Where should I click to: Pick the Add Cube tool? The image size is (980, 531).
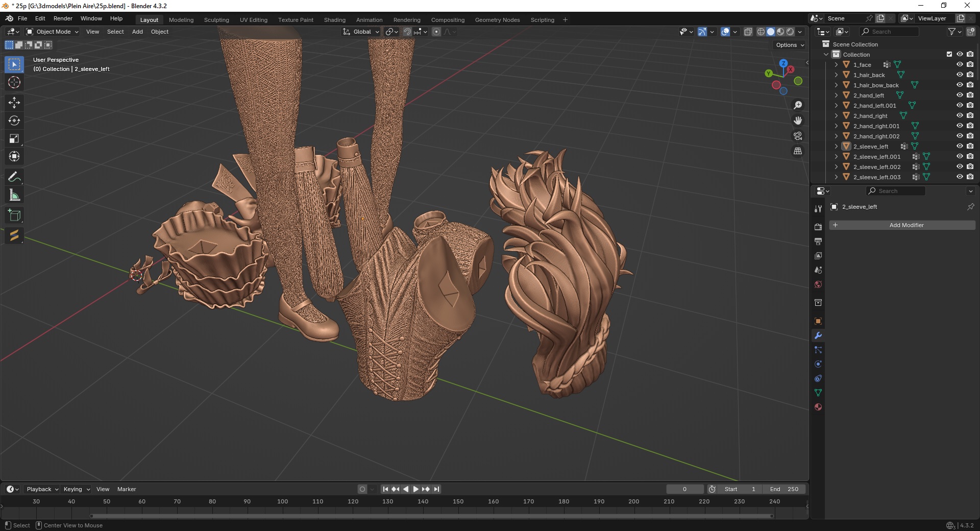click(14, 215)
